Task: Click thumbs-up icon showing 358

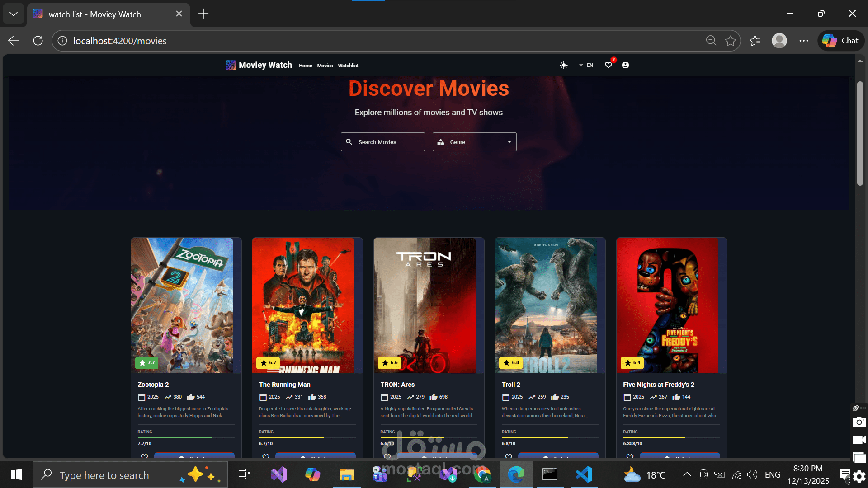Action: tap(312, 397)
